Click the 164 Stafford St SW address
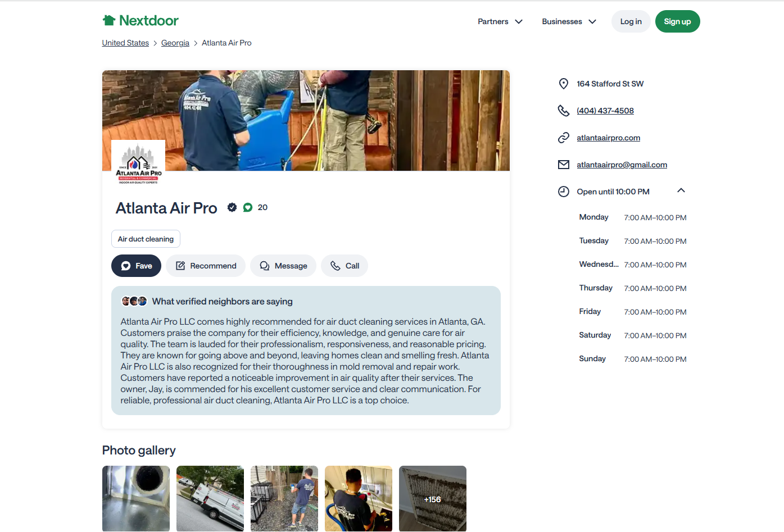This screenshot has width=784, height=532. point(610,84)
